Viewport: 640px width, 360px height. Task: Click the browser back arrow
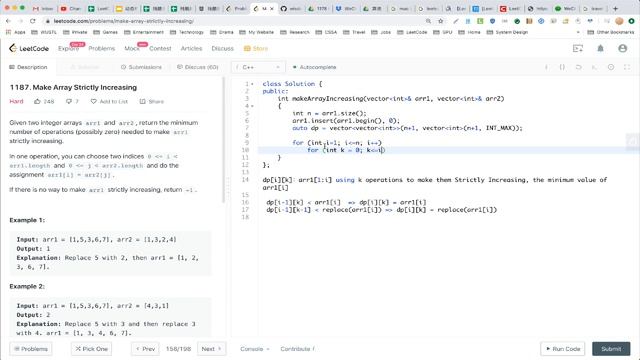click(x=8, y=21)
